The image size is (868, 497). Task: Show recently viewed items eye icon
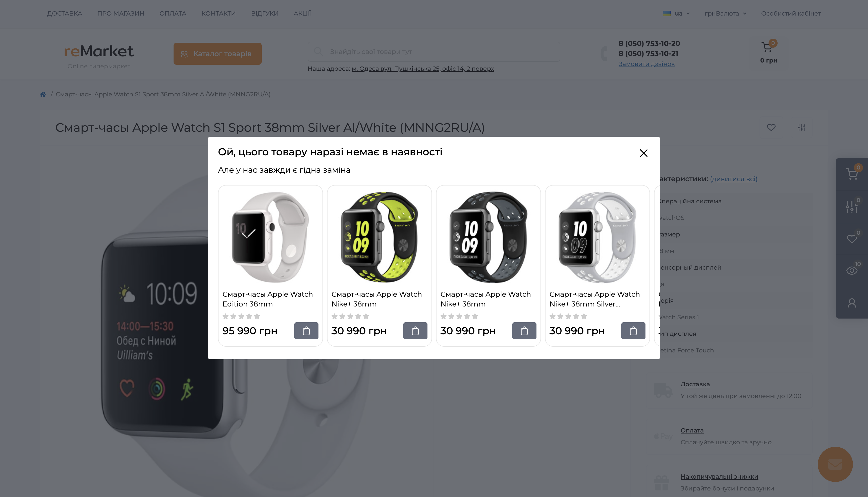[x=852, y=270]
